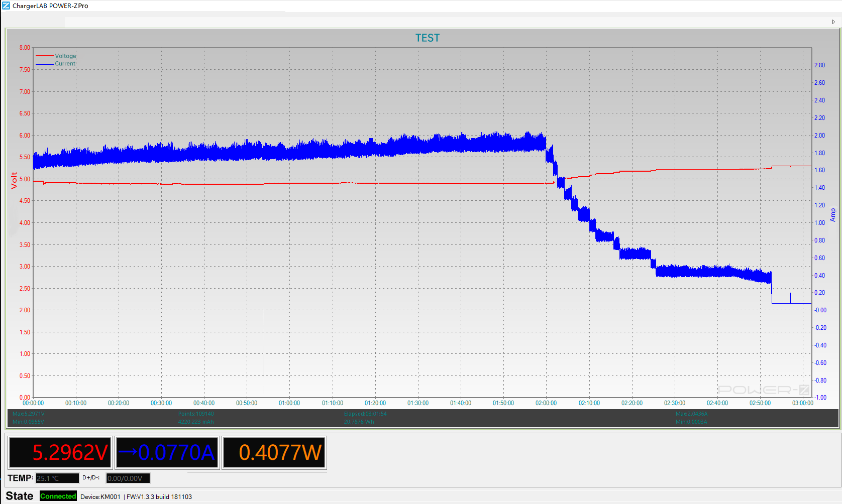The image size is (842, 504).
Task: Click the Min:0.0955V voltage statistic
Action: 28,422
